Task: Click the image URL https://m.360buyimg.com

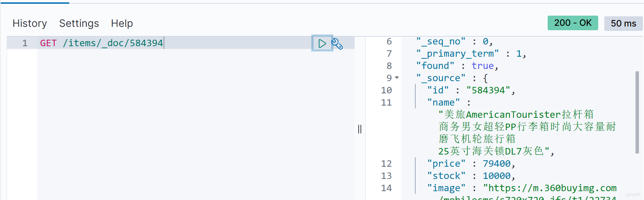Action: point(550,188)
